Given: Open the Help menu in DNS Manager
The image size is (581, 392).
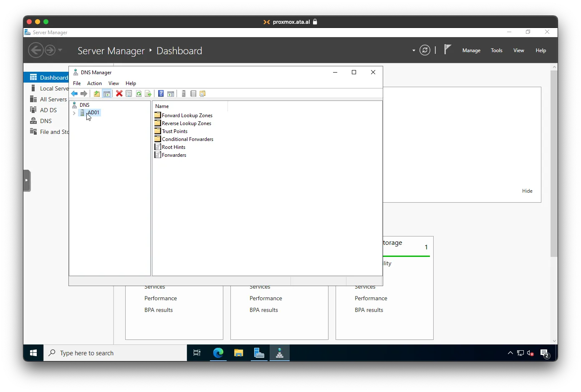Looking at the screenshot, I should tap(131, 83).
